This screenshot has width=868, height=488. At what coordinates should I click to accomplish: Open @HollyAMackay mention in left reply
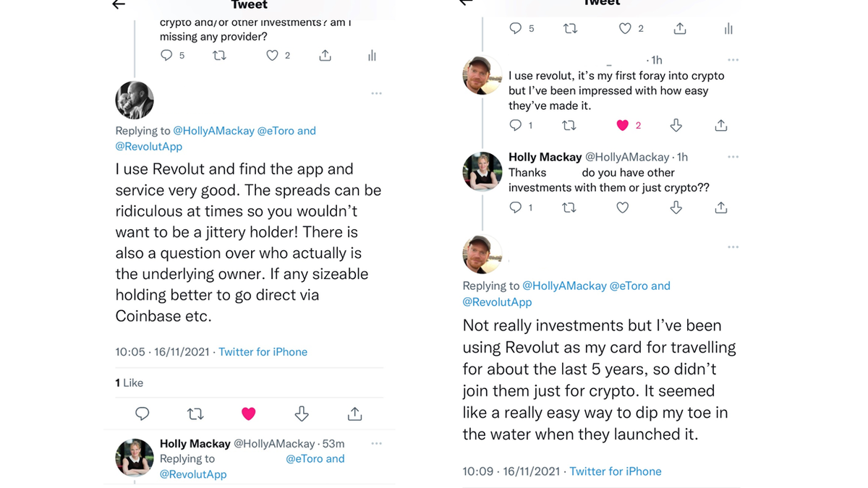click(x=213, y=131)
